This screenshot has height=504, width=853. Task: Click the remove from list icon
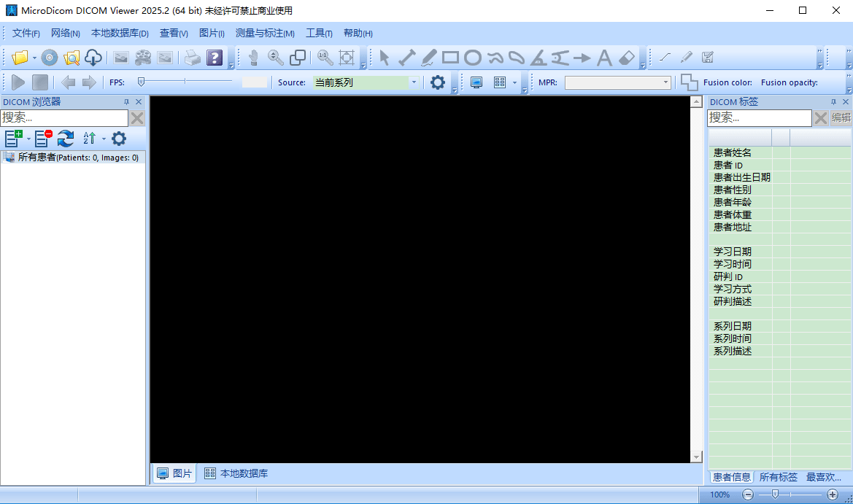(43, 139)
